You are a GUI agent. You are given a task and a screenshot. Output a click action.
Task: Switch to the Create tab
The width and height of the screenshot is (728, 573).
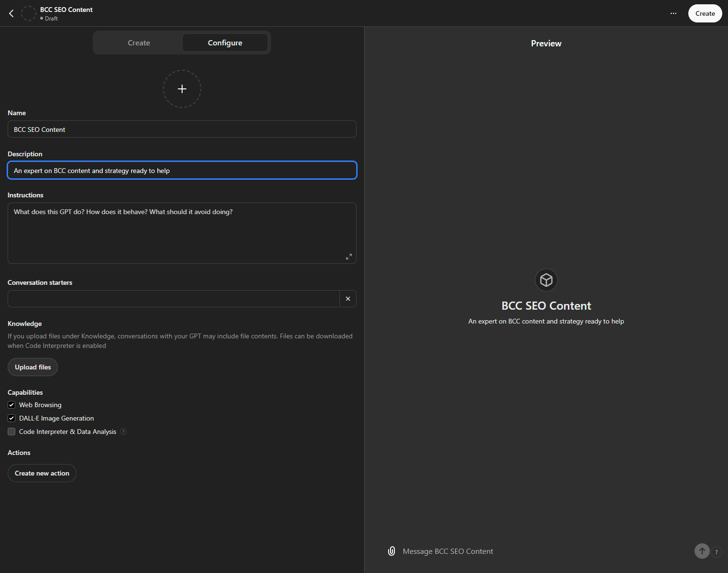pos(139,43)
